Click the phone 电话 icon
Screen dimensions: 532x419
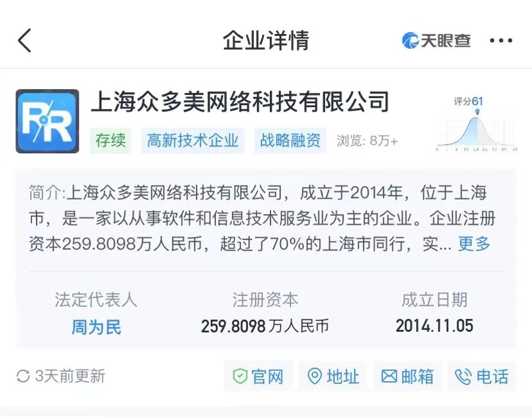click(463, 377)
